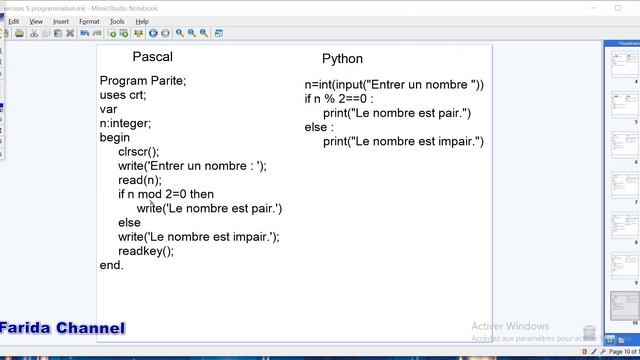The image size is (640, 360).
Task: Open the Format menu
Action: pyautogui.click(x=89, y=21)
